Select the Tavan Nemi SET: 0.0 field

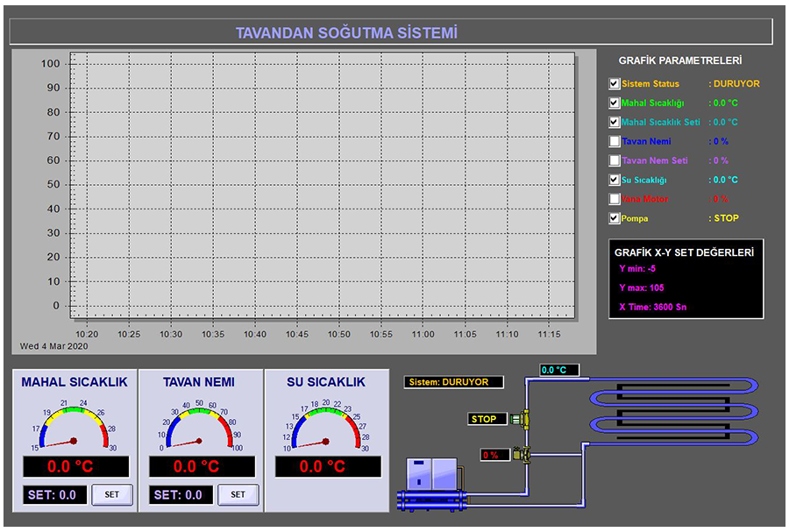click(181, 495)
